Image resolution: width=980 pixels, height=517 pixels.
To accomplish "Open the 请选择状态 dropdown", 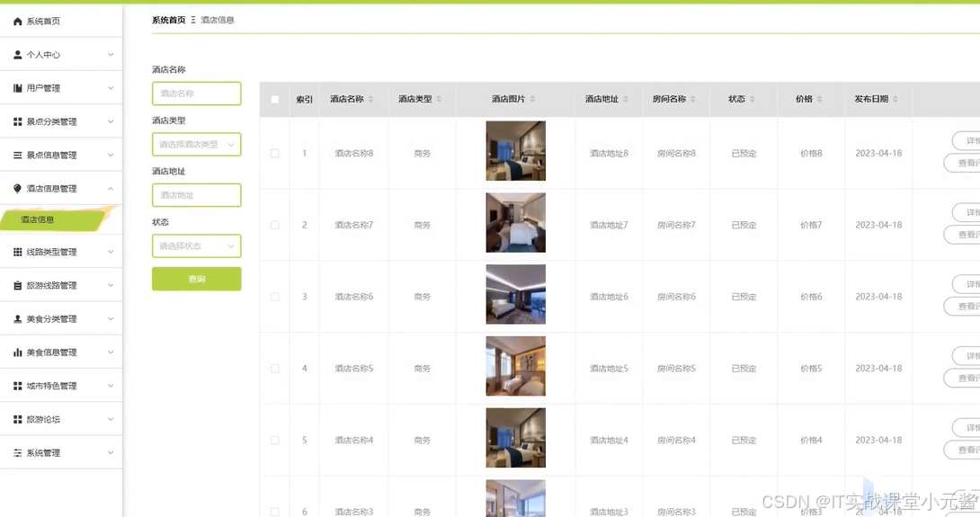I will [x=196, y=246].
